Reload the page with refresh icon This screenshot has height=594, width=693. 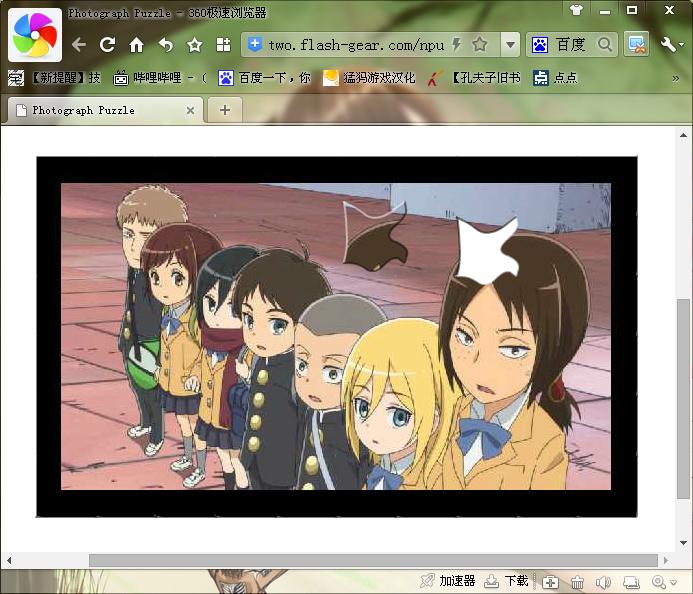click(x=107, y=45)
